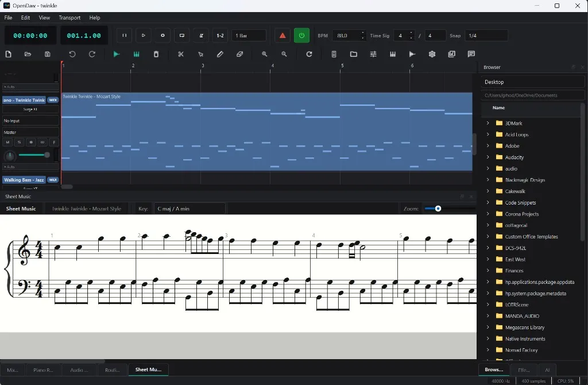This screenshot has width=588, height=385.
Task: Zoom in on the timeline
Action: click(264, 54)
